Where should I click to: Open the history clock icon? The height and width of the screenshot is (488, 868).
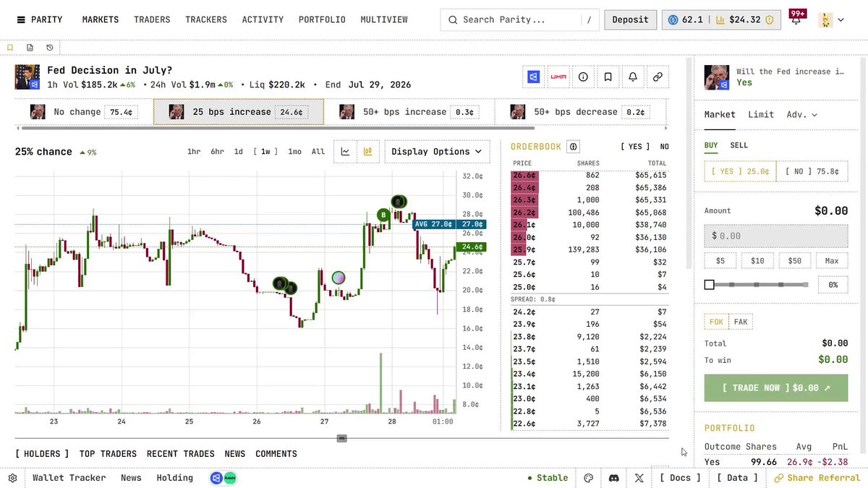[49, 48]
